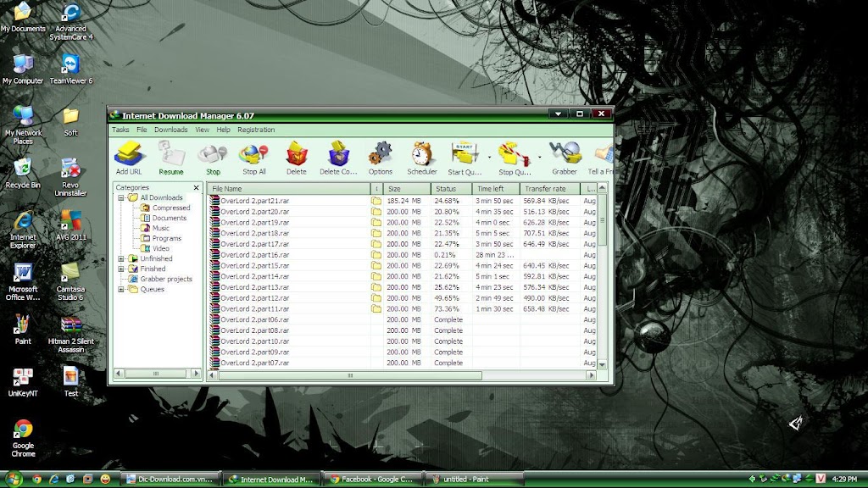Close the Categories panel
The image size is (868, 488).
[197, 187]
